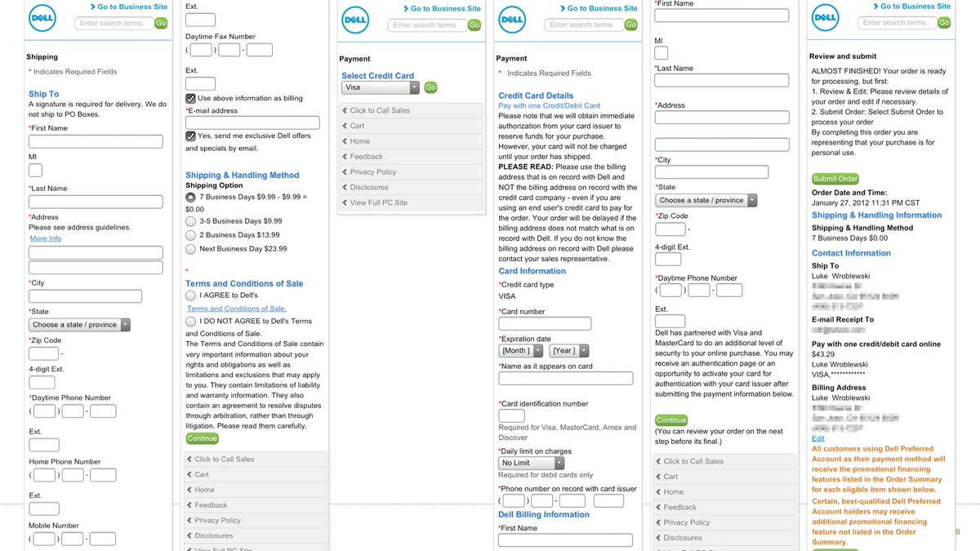Click the 'Name as it appears on card' field
Image resolution: width=980 pixels, height=551 pixels.
pos(566,378)
